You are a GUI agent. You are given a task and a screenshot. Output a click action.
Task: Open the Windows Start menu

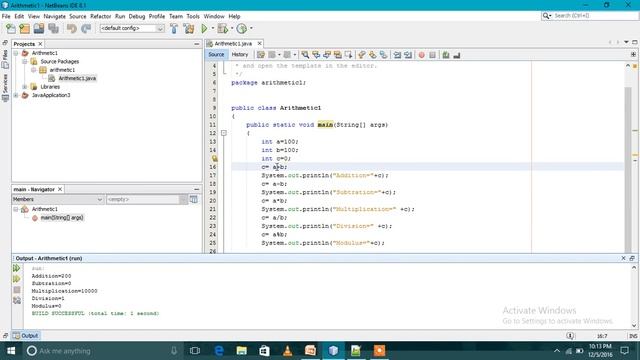(x=11, y=351)
